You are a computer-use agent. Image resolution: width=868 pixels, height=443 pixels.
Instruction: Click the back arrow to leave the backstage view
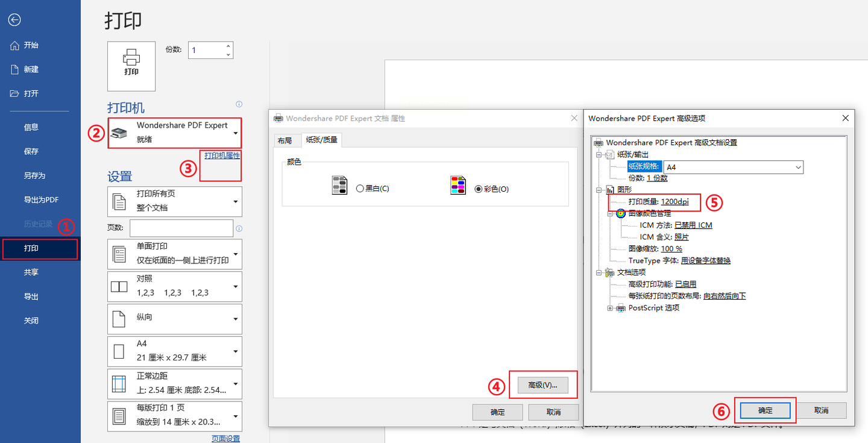(x=14, y=20)
